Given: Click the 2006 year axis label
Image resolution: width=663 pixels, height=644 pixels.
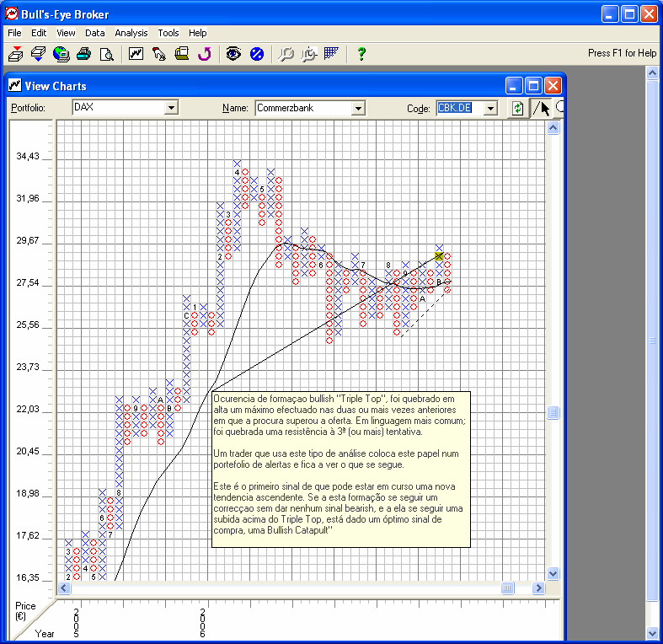Looking at the screenshot, I should pyautogui.click(x=202, y=623).
